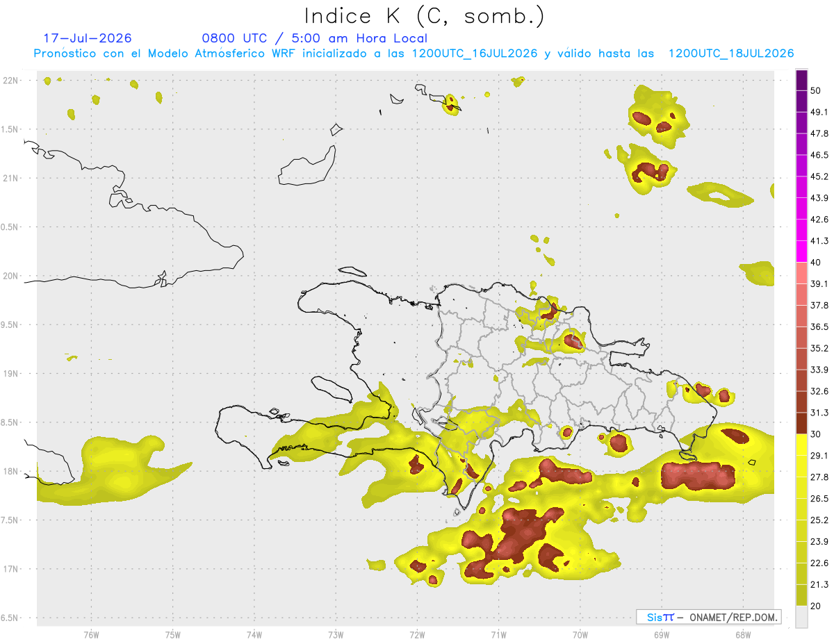
Task: Click the '33.9' color bar label
Action: 819,370
